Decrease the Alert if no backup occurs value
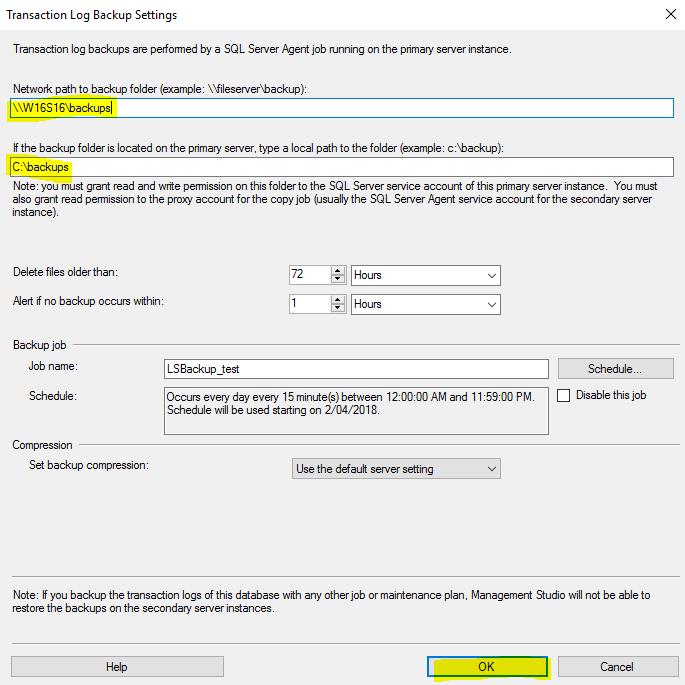Image resolution: width=685 pixels, height=685 pixels. (338, 308)
